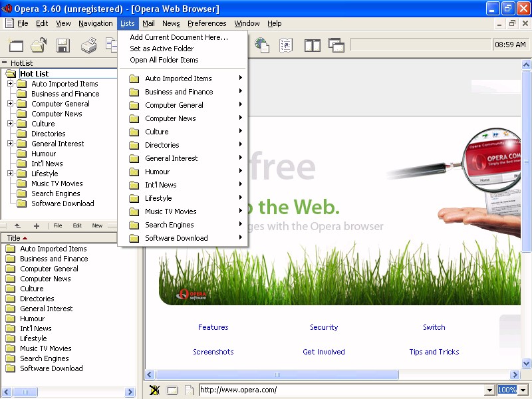Click the plus icon in the hotlist toolbar
The height and width of the screenshot is (399, 532).
(37, 225)
